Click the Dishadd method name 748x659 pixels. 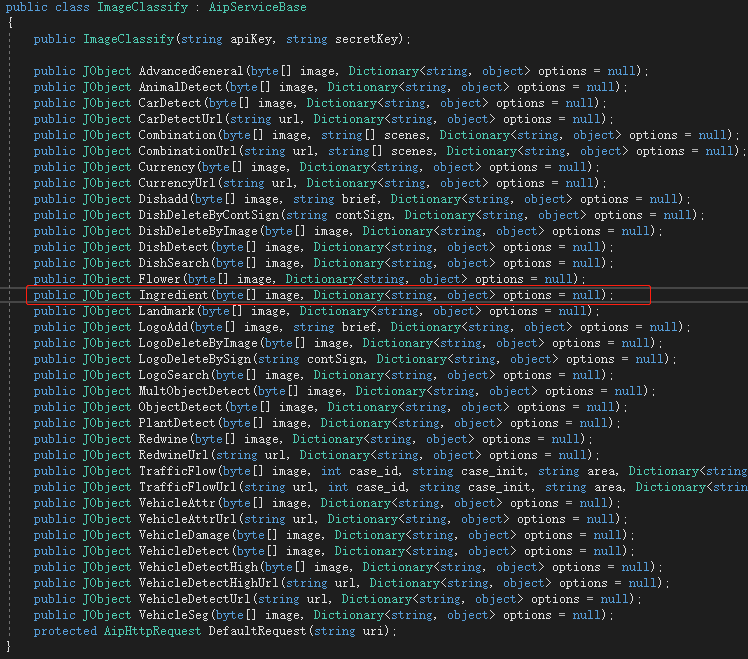163,199
